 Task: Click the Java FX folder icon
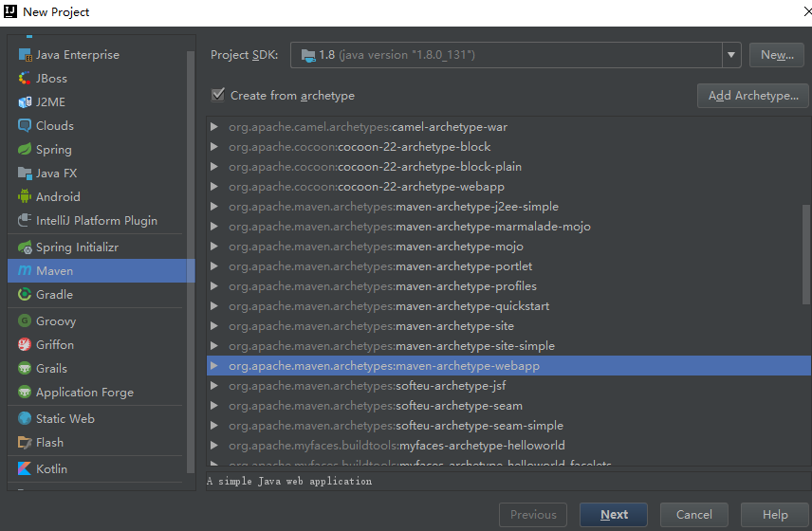coord(25,173)
